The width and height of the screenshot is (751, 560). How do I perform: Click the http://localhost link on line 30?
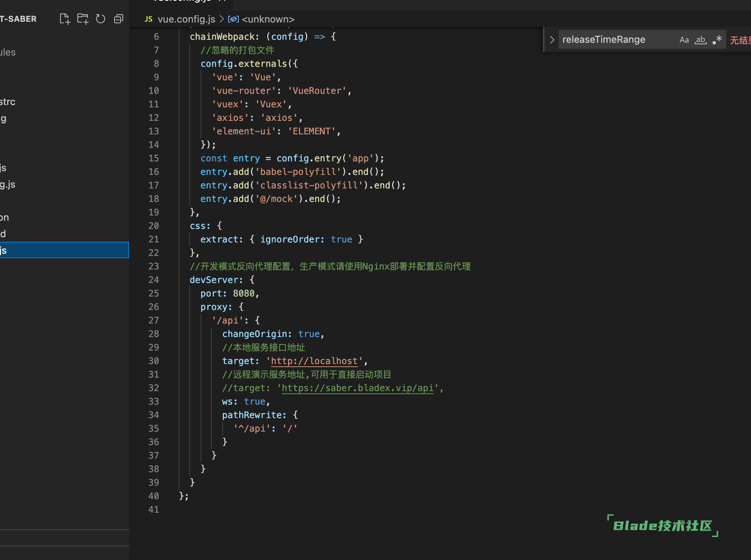tap(314, 361)
